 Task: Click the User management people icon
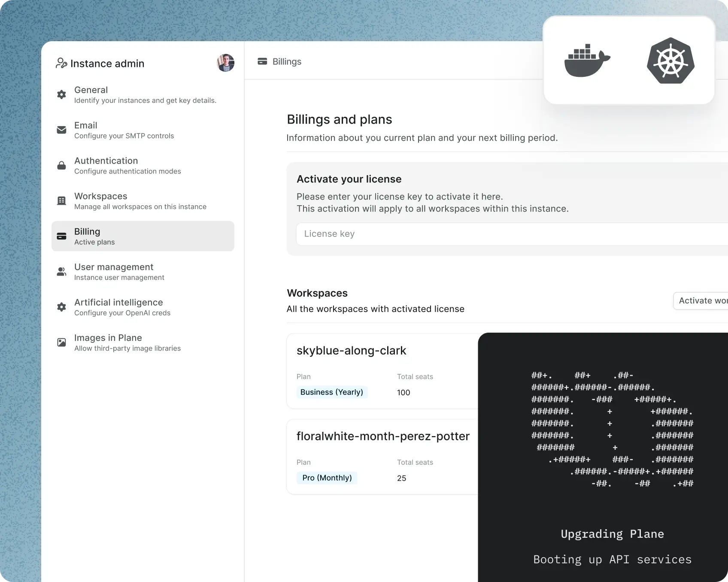(62, 272)
